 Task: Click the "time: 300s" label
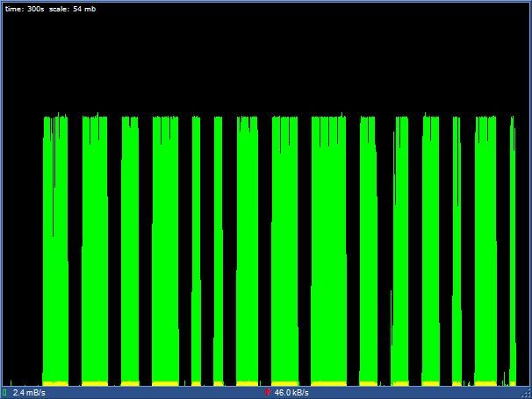tap(25, 9)
